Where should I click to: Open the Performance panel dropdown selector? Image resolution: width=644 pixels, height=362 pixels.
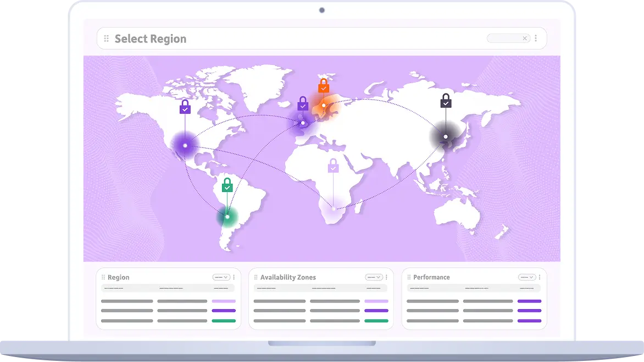527,277
